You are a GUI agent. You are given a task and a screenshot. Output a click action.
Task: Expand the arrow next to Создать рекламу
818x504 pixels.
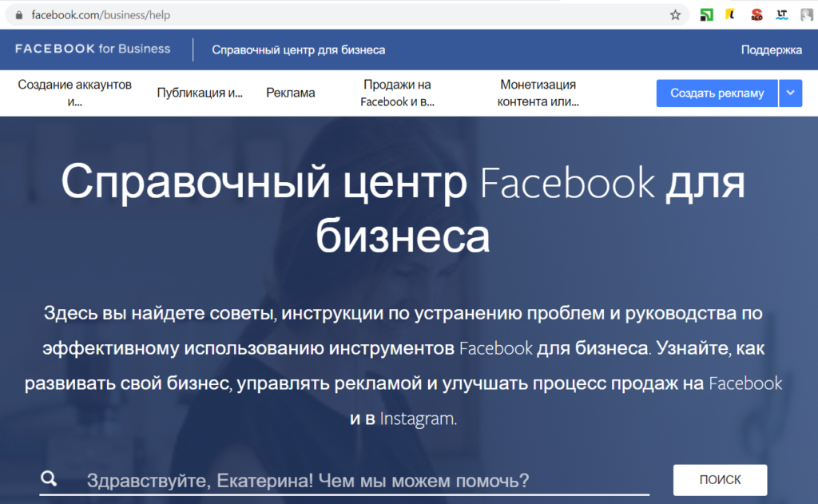[x=790, y=93]
